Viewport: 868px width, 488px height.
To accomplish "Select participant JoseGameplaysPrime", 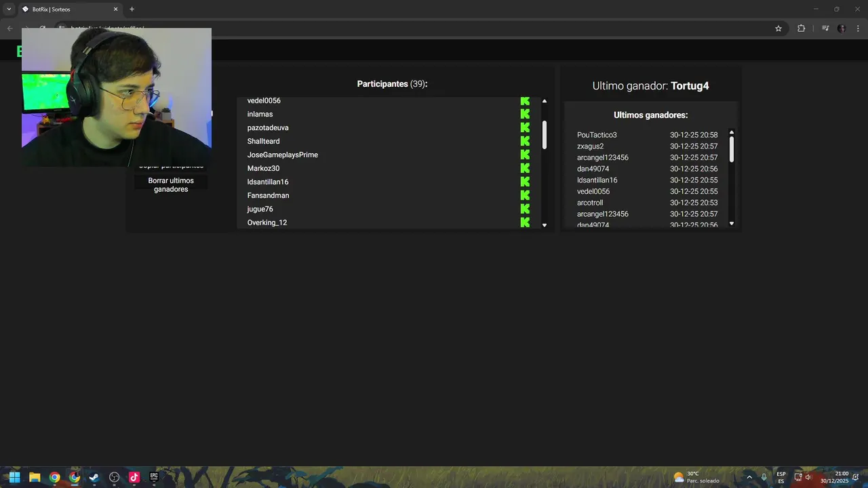I will (282, 155).
